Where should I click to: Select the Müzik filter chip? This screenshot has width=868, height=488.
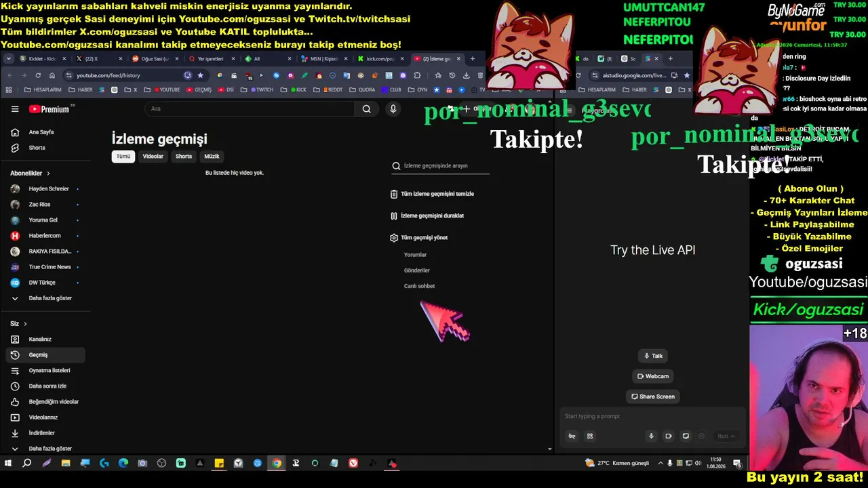tap(212, 157)
